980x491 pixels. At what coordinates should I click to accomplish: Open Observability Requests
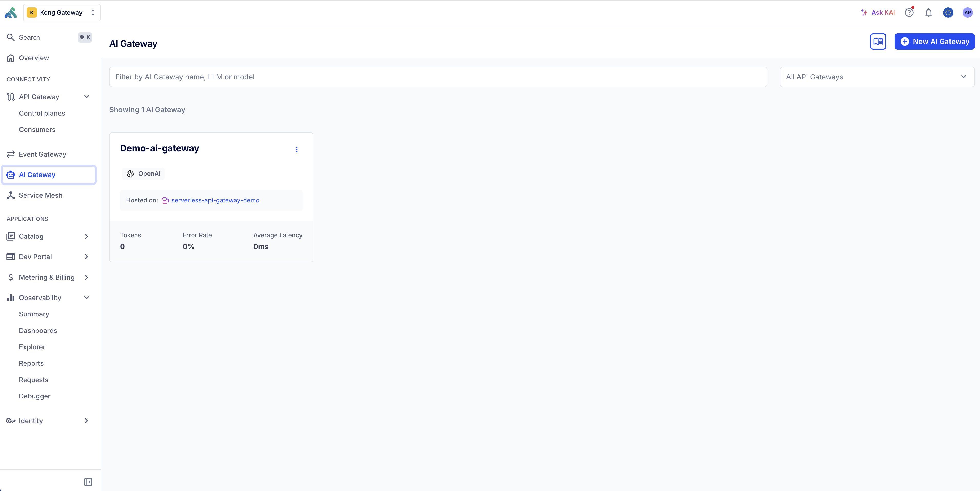tap(34, 380)
